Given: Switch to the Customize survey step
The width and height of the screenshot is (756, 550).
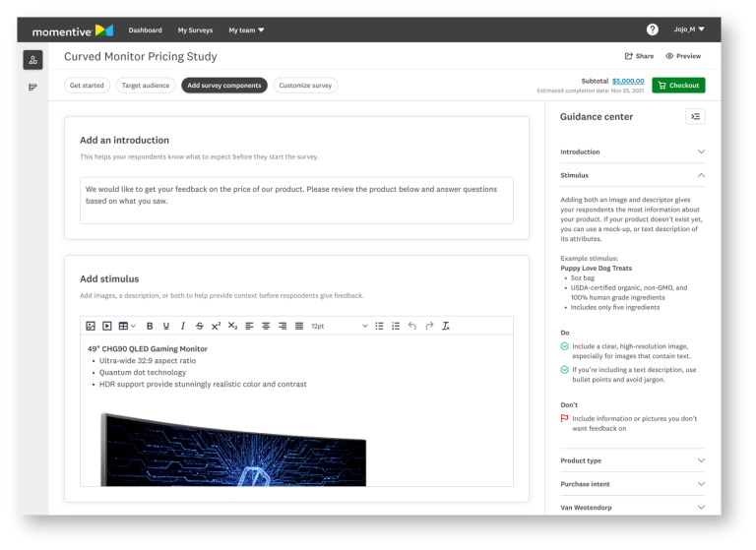Looking at the screenshot, I should pyautogui.click(x=305, y=86).
